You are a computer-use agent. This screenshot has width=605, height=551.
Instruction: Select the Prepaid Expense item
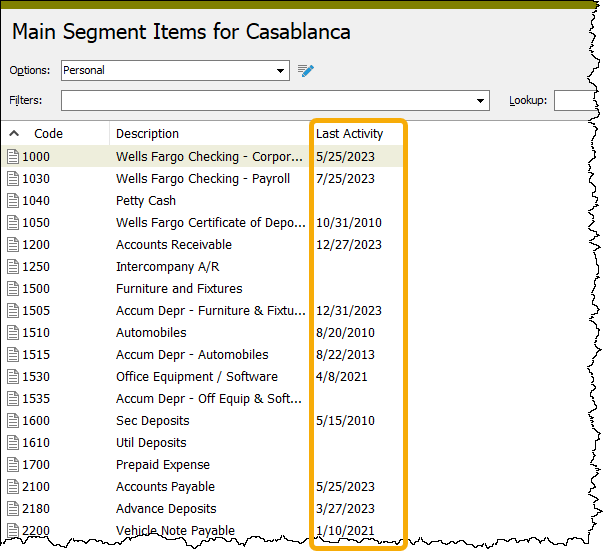tap(163, 465)
